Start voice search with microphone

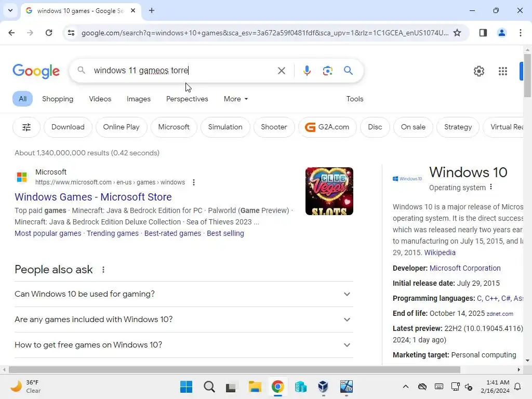click(x=307, y=71)
